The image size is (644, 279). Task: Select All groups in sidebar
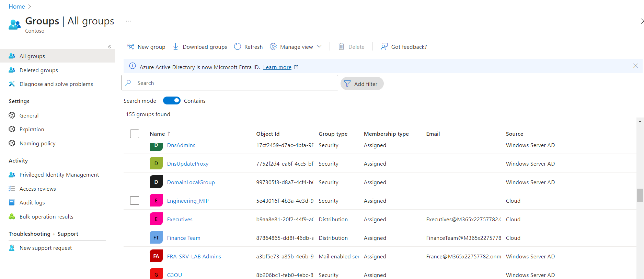pos(57,56)
